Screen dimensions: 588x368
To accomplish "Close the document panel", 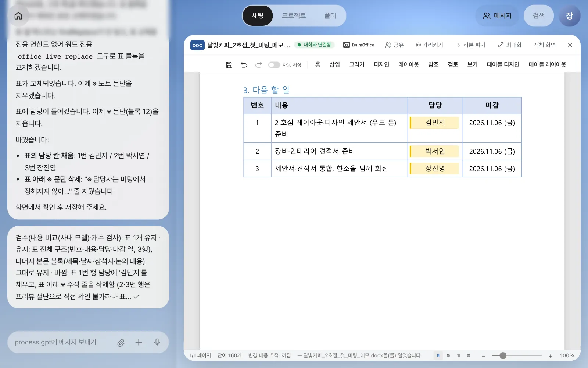I will [570, 45].
